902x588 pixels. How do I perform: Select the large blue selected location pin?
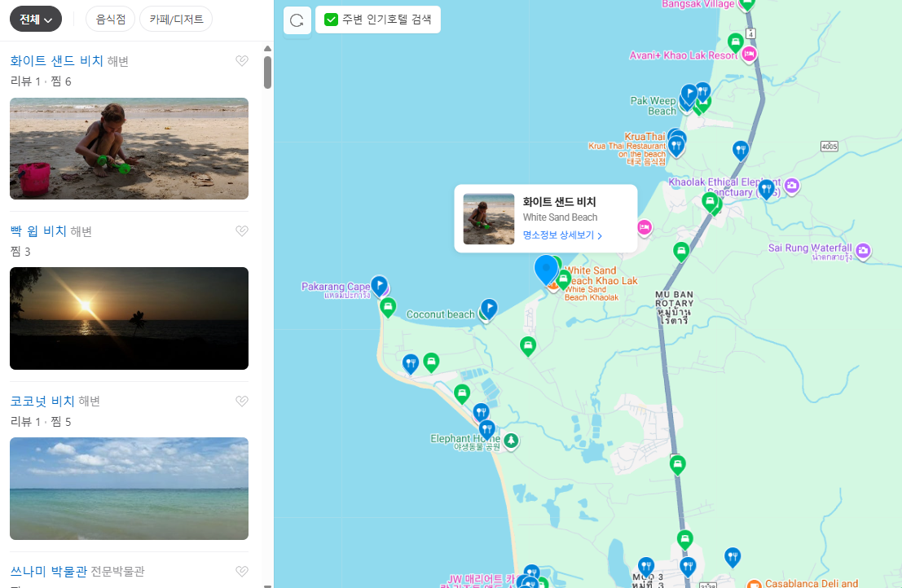click(x=546, y=269)
